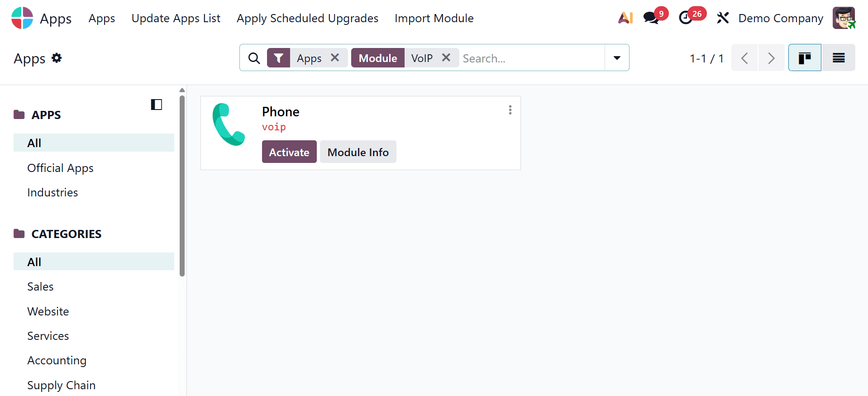
Task: Open the Phone module kebab menu
Action: (510, 110)
